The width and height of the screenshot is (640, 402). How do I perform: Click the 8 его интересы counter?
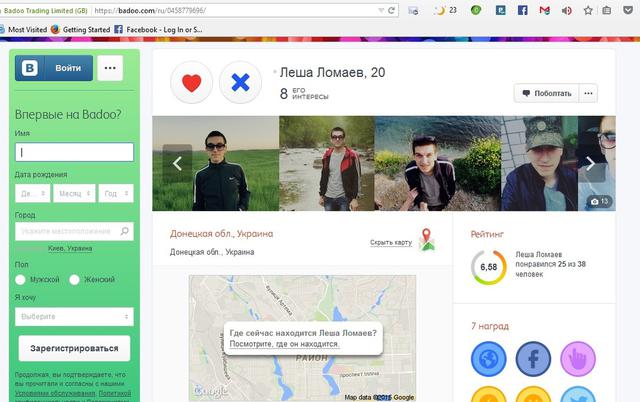pyautogui.click(x=304, y=93)
